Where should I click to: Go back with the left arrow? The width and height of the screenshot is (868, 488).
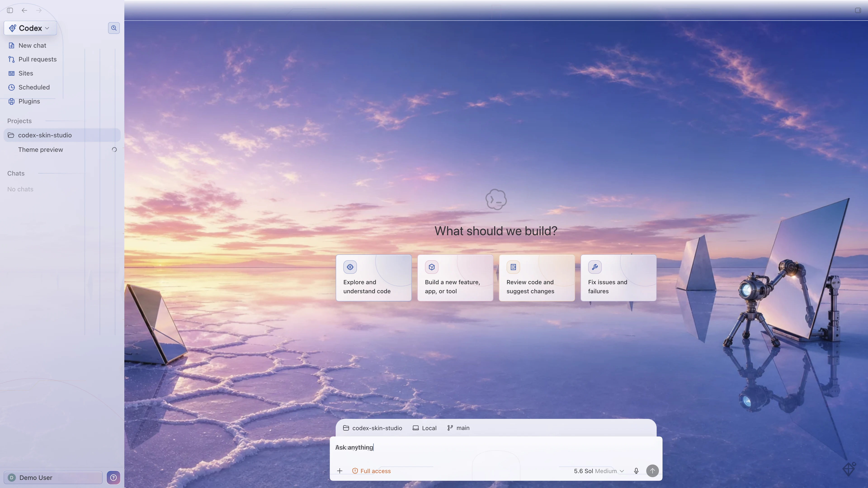tap(24, 10)
